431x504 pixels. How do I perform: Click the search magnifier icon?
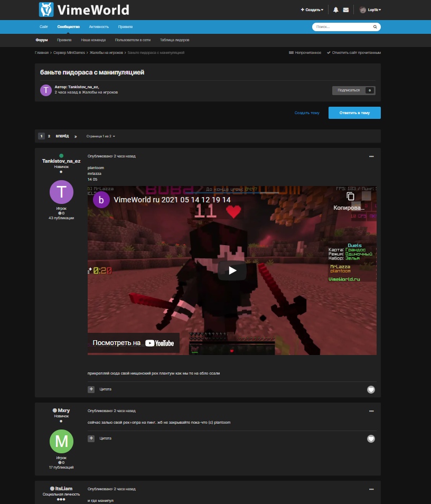375,26
